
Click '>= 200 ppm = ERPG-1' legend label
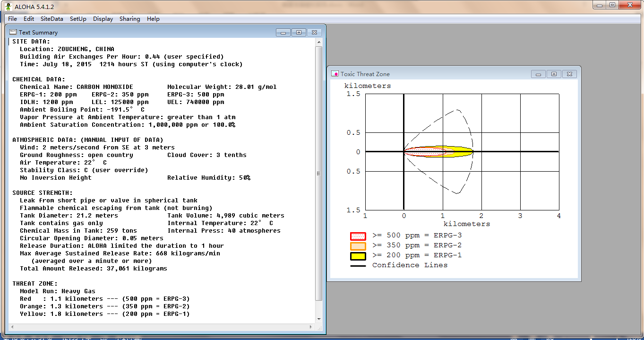417,255
